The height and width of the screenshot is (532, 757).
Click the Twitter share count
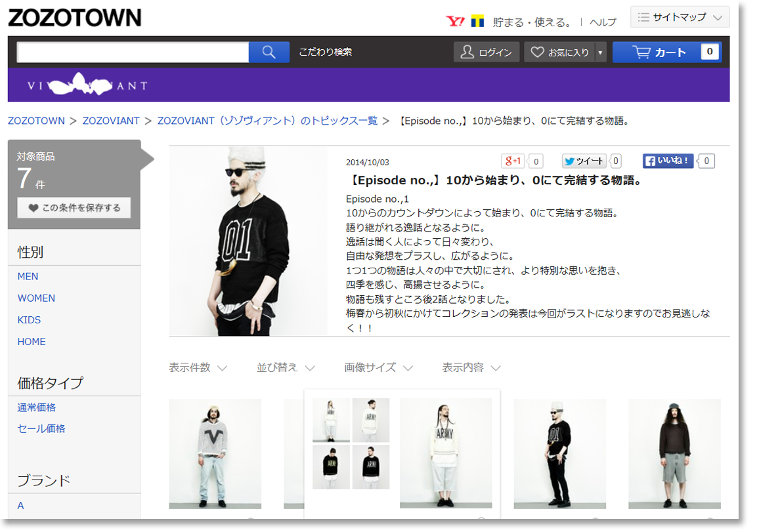616,161
